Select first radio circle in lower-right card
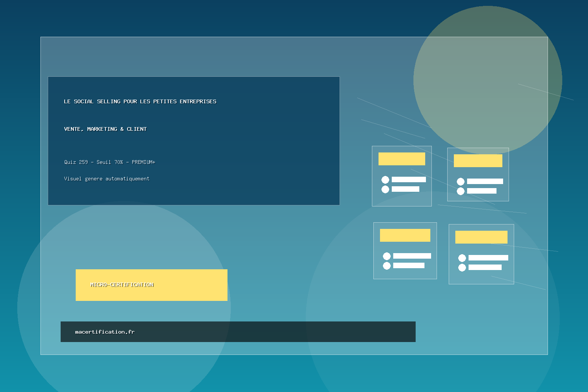This screenshot has height=392, width=588. pos(462,258)
